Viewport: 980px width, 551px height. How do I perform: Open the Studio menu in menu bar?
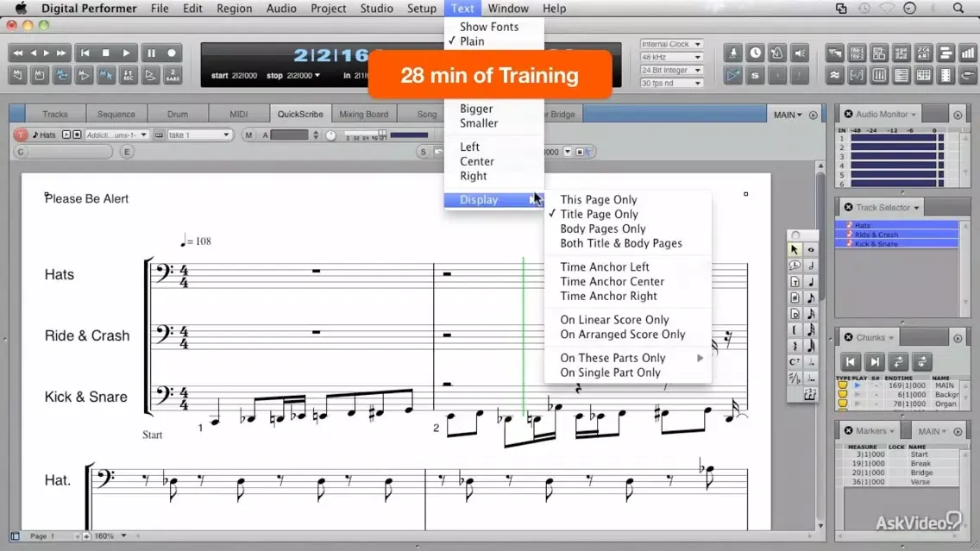click(x=376, y=8)
